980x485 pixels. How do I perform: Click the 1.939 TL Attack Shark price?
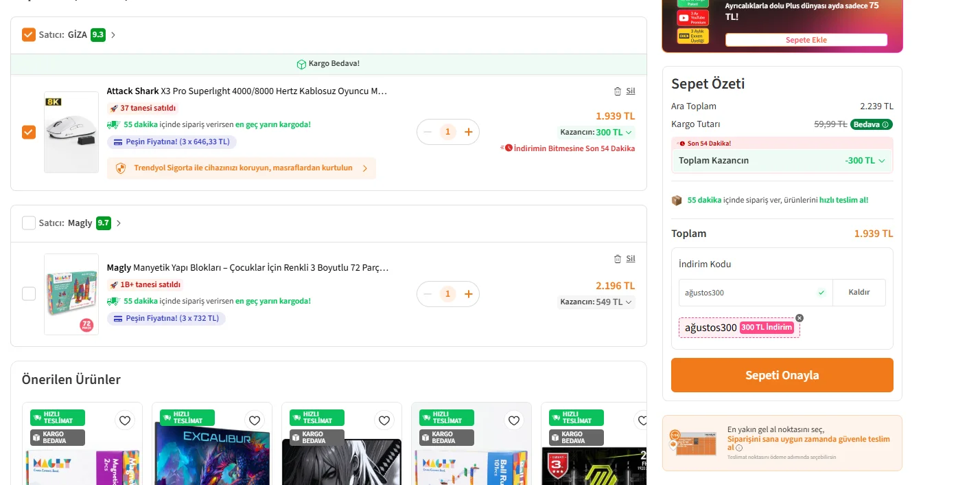(616, 116)
